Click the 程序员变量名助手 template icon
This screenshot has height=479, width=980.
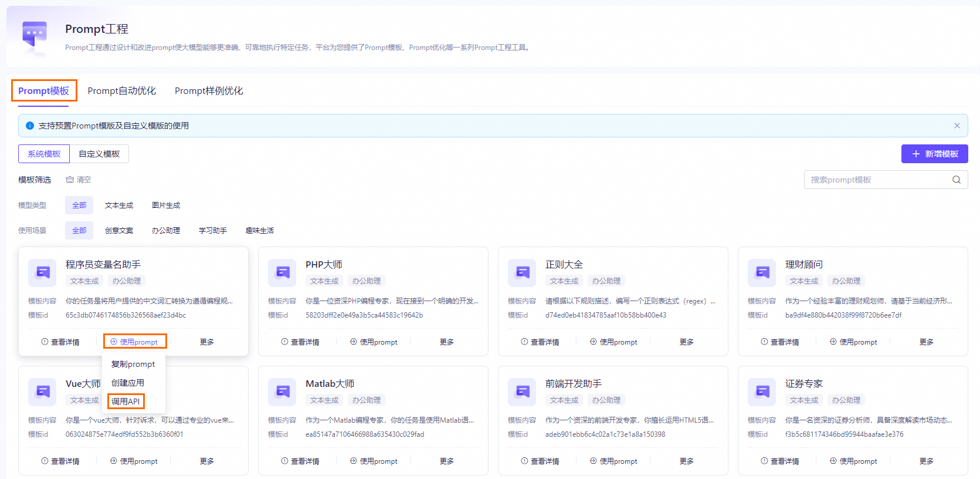(x=42, y=272)
